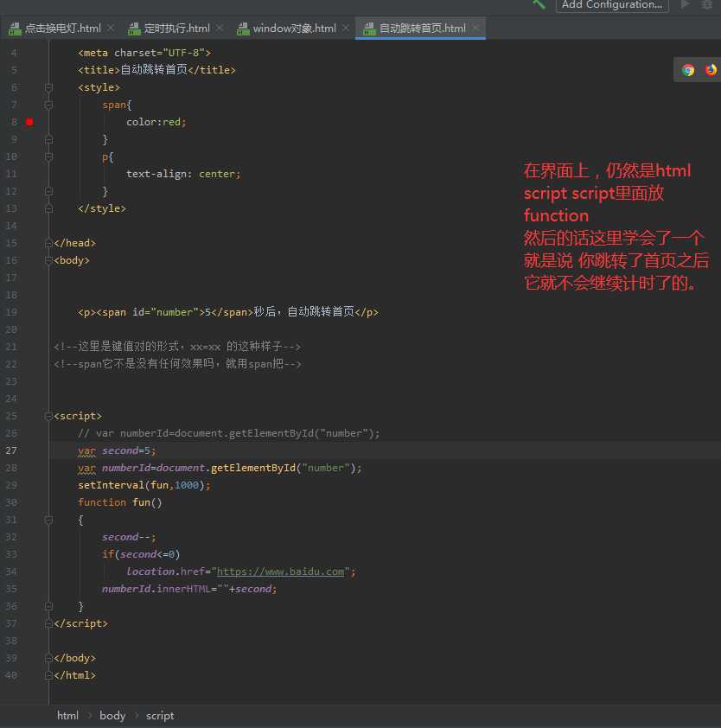The width and height of the screenshot is (721, 728).
Task: Click the title tag text 自动跳转首页
Action: coord(154,70)
